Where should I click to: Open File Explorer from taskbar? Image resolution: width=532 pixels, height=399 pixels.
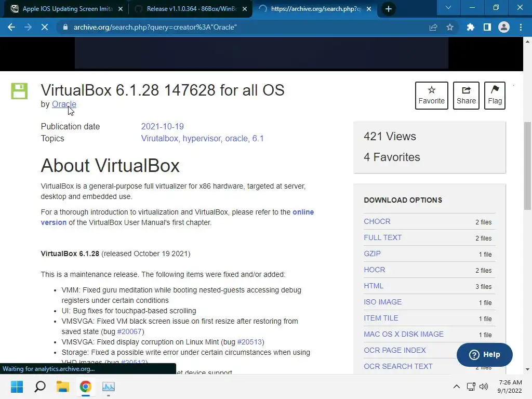point(63,387)
